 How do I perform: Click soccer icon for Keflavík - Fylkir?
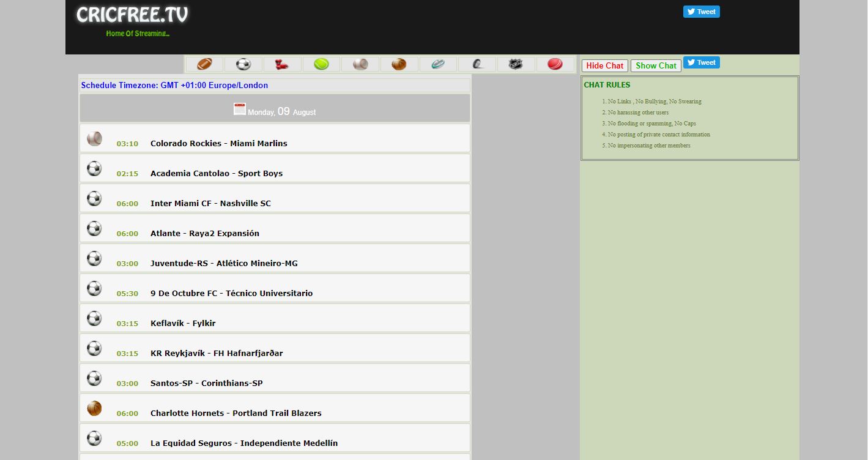coord(94,318)
